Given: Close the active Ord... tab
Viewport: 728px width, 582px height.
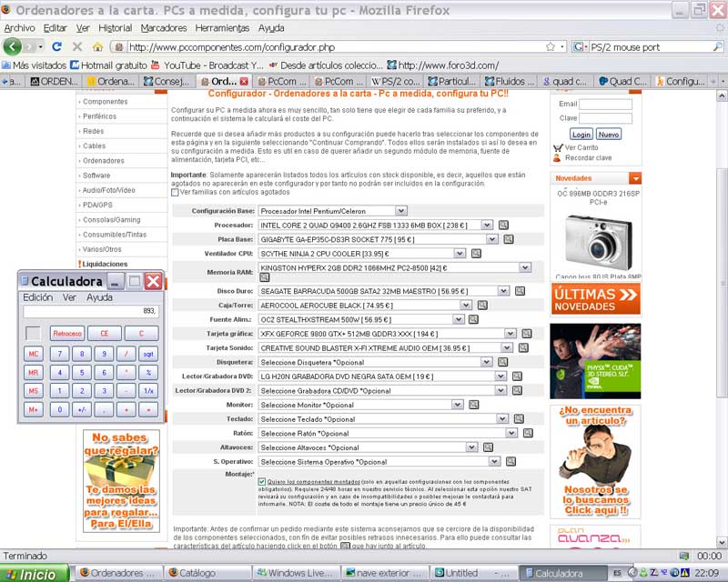Looking at the screenshot, I should [x=244, y=82].
